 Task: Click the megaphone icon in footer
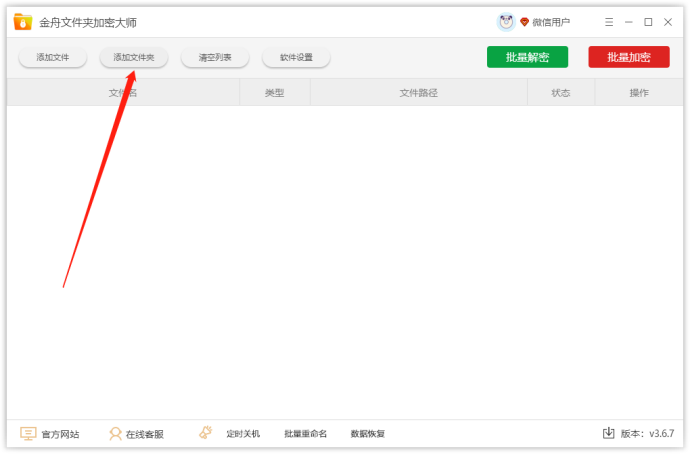pos(205,432)
